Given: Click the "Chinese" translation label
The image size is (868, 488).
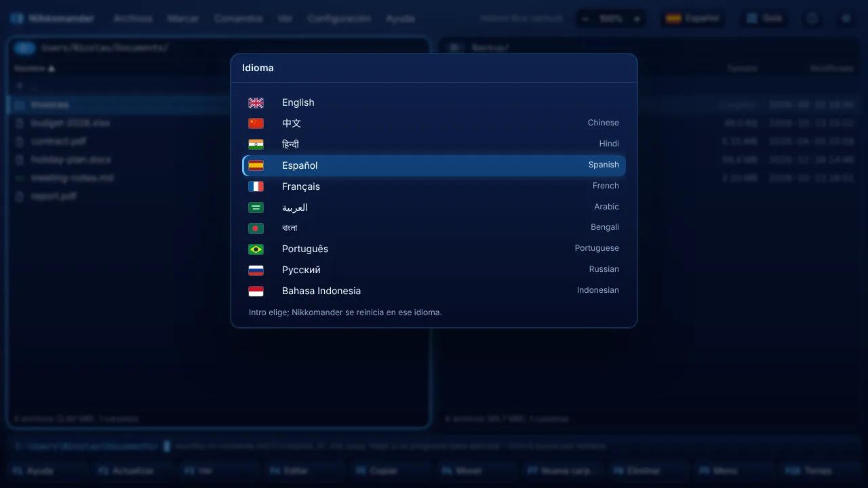Looking at the screenshot, I should pyautogui.click(x=604, y=123).
